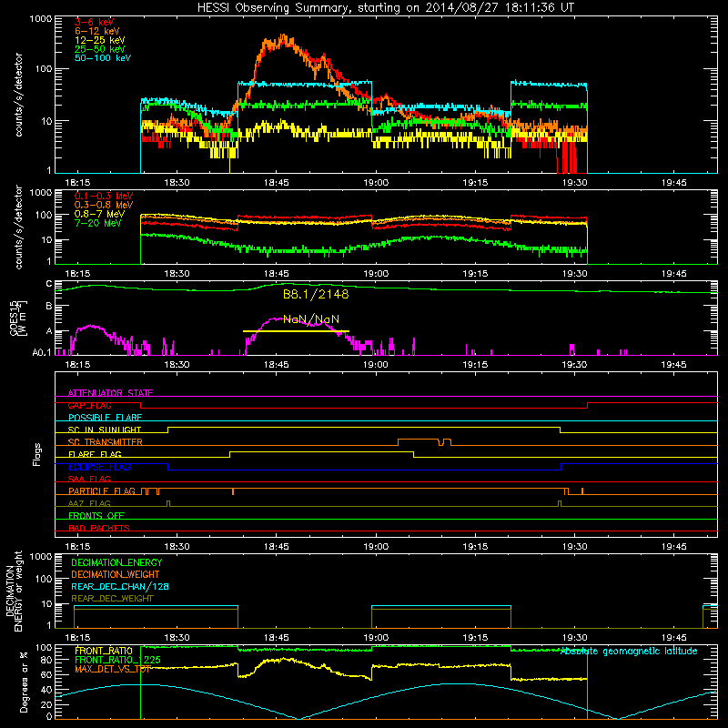Click the 0.3-0.8 MeV legend entry
Viewport: 728px width, 728px height.
tap(104, 205)
